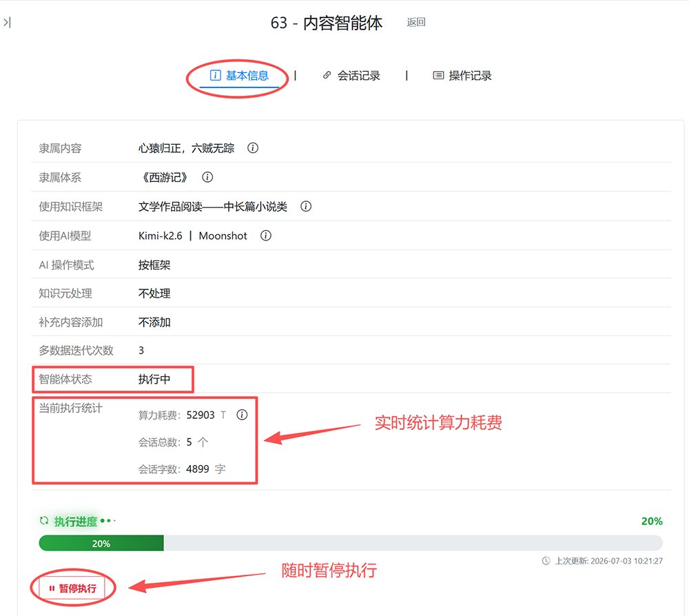Click the refresh icon beside 执行进度

click(x=44, y=521)
